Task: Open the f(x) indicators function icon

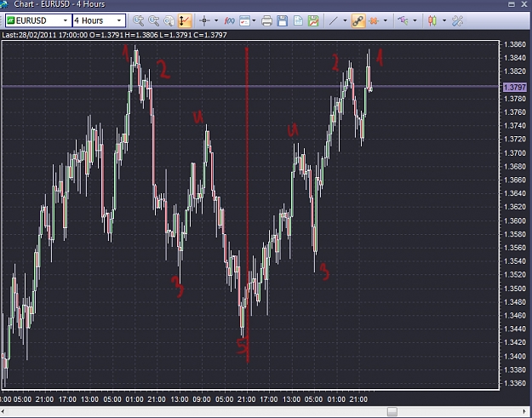Action: coord(229,20)
